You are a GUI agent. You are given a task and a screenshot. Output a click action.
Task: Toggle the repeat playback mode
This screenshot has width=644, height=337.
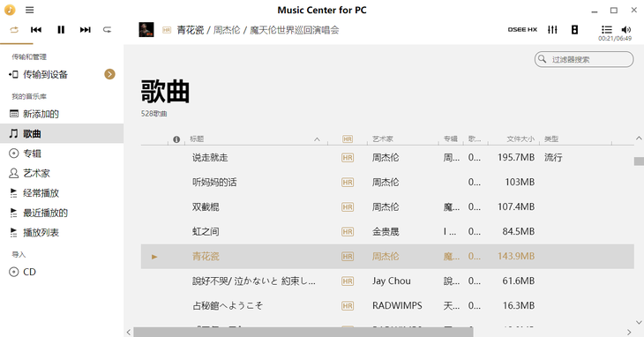pyautogui.click(x=14, y=30)
